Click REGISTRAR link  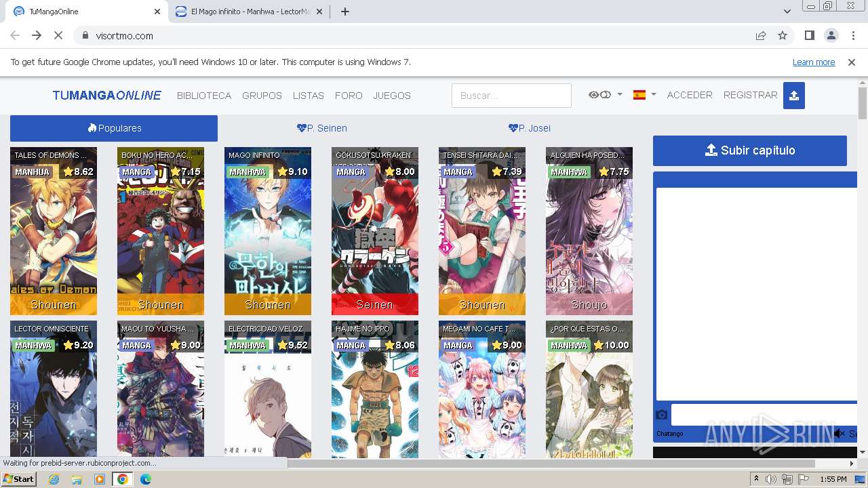pyautogui.click(x=750, y=95)
